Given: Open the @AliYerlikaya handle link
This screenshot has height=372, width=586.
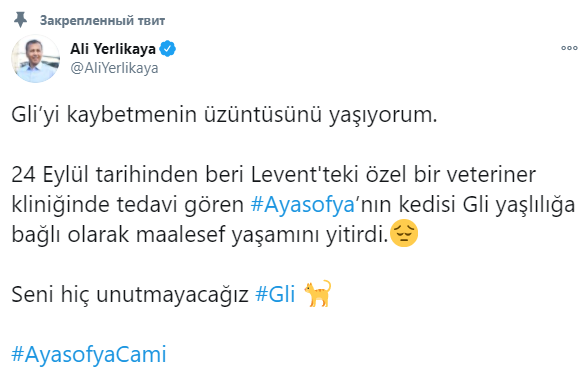Looking at the screenshot, I should click(114, 68).
